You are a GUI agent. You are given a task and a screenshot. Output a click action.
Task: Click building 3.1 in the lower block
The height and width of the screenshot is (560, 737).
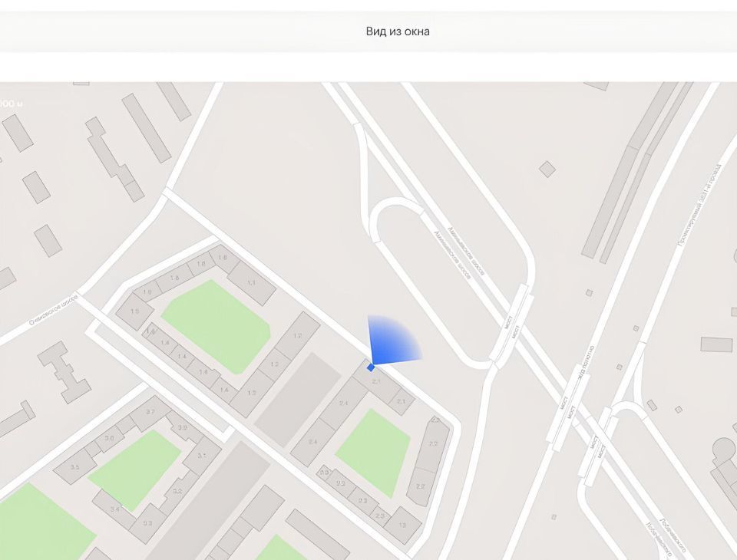coord(202,456)
